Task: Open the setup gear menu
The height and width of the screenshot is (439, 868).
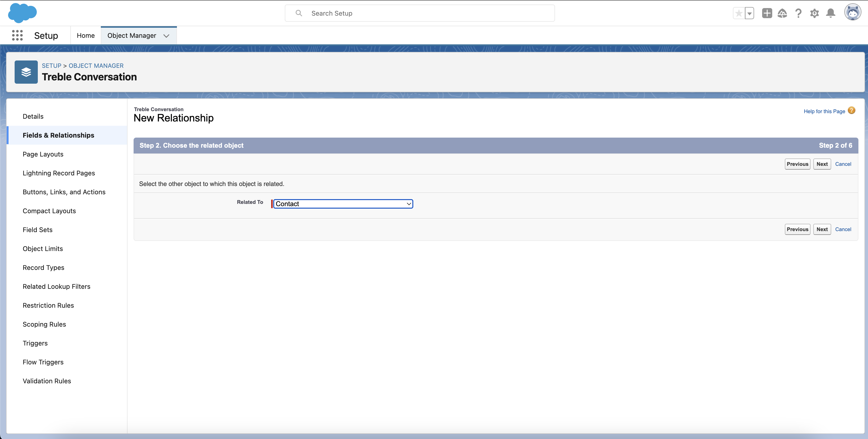Action: pyautogui.click(x=814, y=13)
